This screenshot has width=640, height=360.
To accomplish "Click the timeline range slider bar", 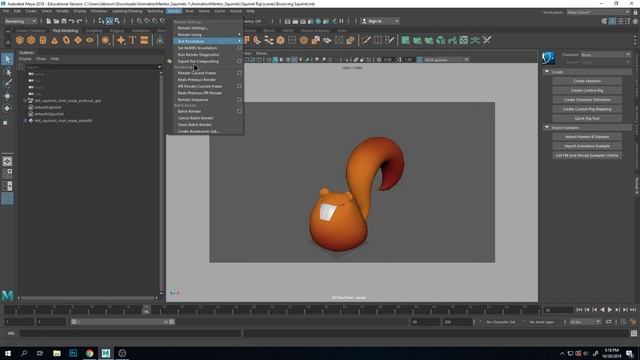I will 122,322.
